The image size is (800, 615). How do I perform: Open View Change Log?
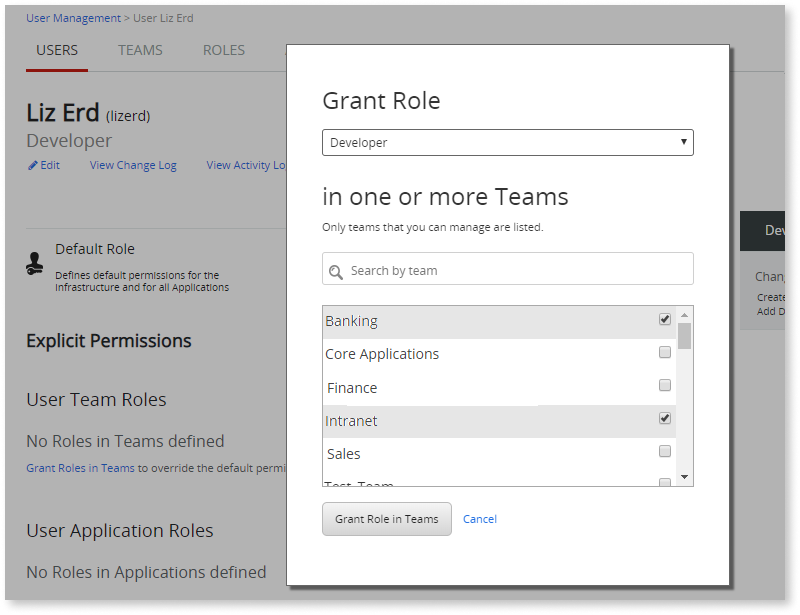click(x=133, y=165)
